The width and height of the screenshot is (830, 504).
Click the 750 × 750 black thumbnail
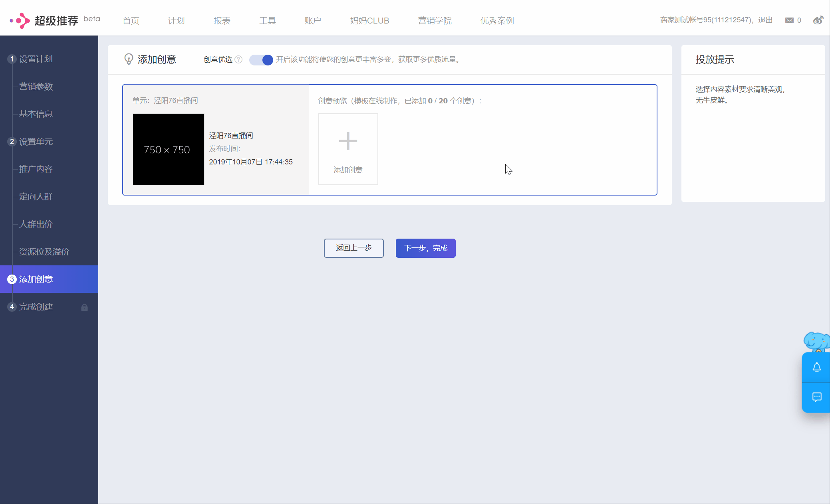pos(168,149)
